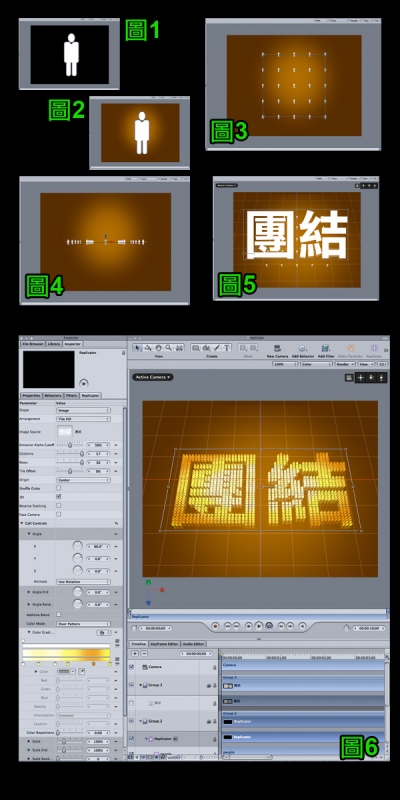400x800 pixels.
Task: Click the 3D dolly view control
Action: pyautogui.click(x=381, y=378)
